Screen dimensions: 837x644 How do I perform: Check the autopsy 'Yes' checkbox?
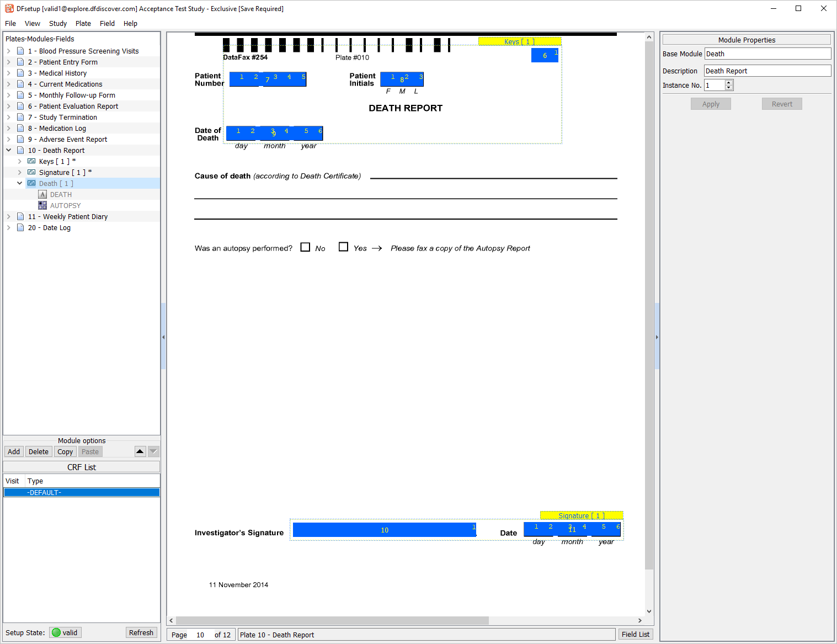(x=343, y=247)
